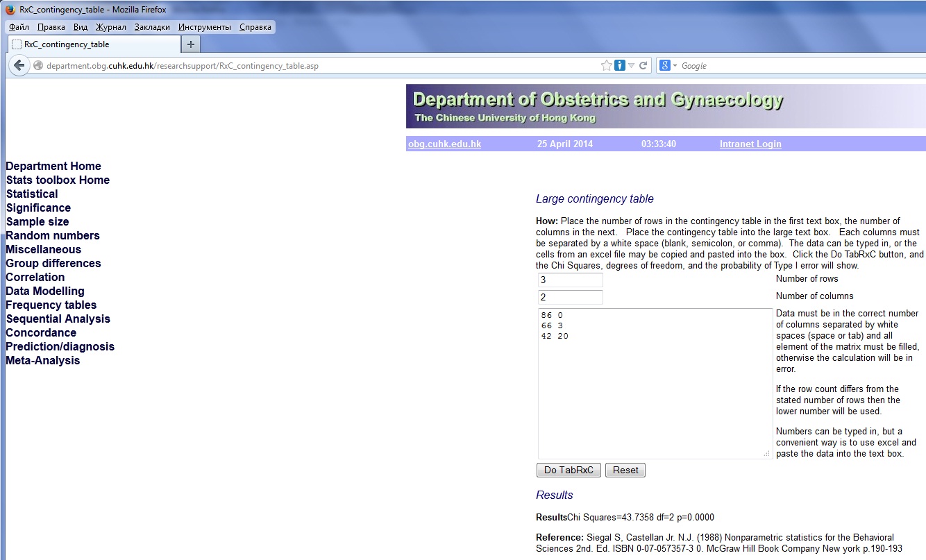Image resolution: width=926 pixels, height=560 pixels.
Task: Open the Журнал menu
Action: click(x=111, y=27)
